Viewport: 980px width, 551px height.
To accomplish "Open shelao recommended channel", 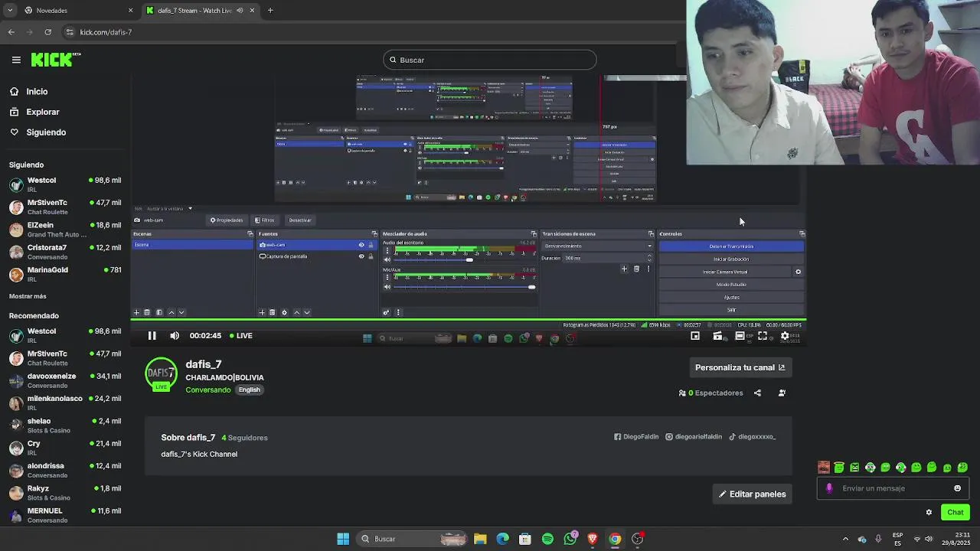I will coord(64,425).
